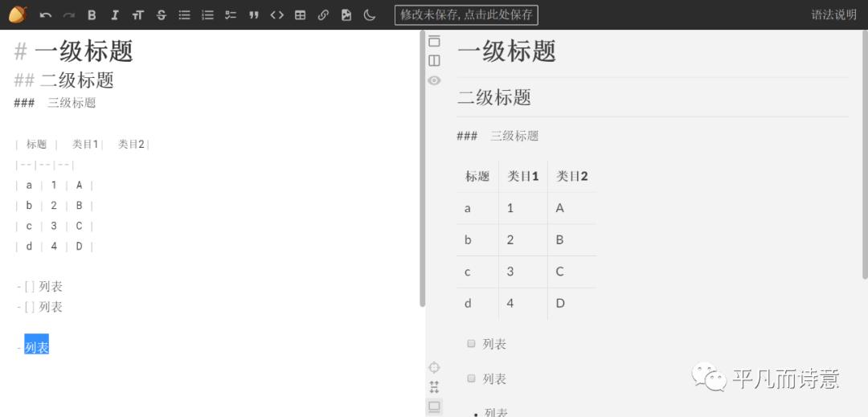868x417 pixels.
Task: Click the preview pane vertical scrollbar
Action: pyautogui.click(x=865, y=155)
